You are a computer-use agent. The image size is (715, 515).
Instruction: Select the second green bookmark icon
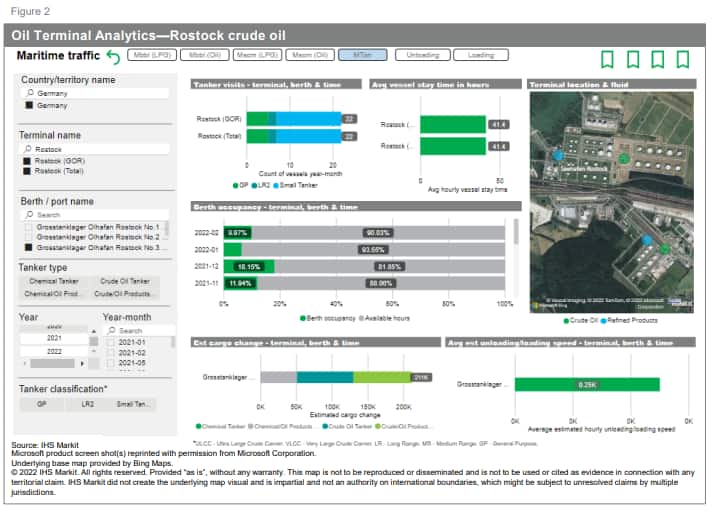pyautogui.click(x=632, y=60)
